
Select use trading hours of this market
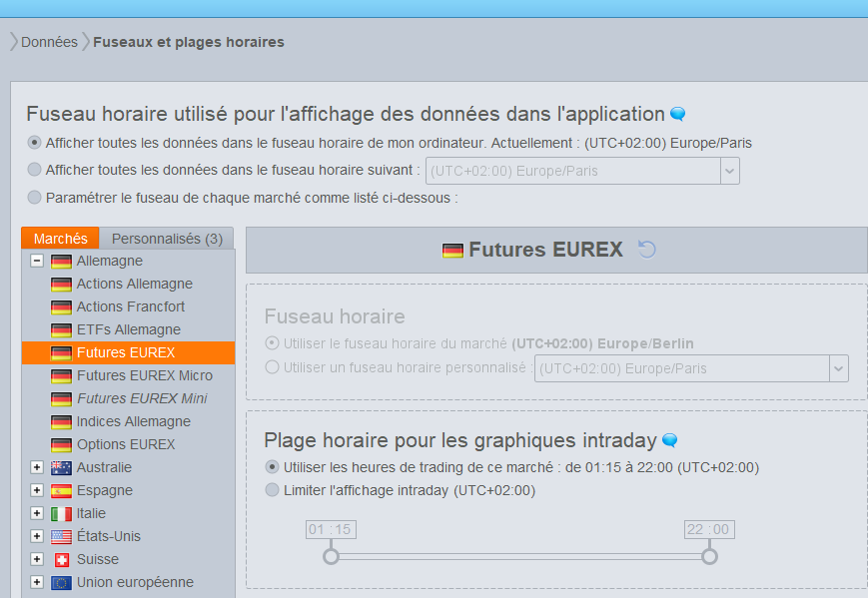coord(272,467)
